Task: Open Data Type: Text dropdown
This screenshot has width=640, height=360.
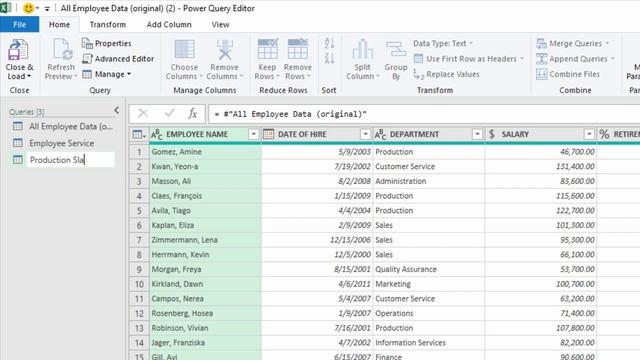Action: [443, 43]
